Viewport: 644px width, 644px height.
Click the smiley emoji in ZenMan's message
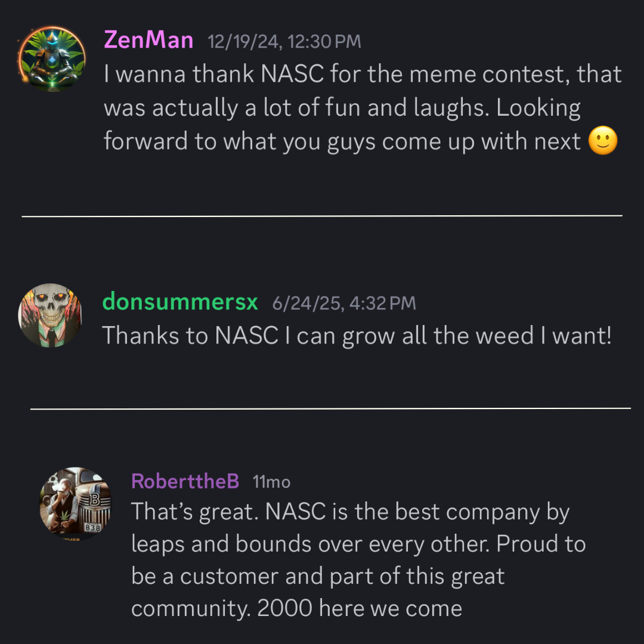coord(602,141)
